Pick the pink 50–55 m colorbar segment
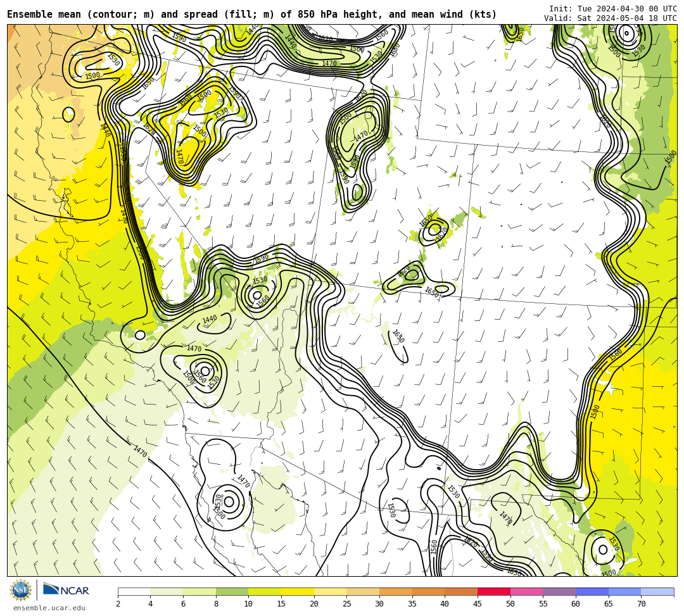The width and height of the screenshot is (684, 616). pyautogui.click(x=526, y=591)
